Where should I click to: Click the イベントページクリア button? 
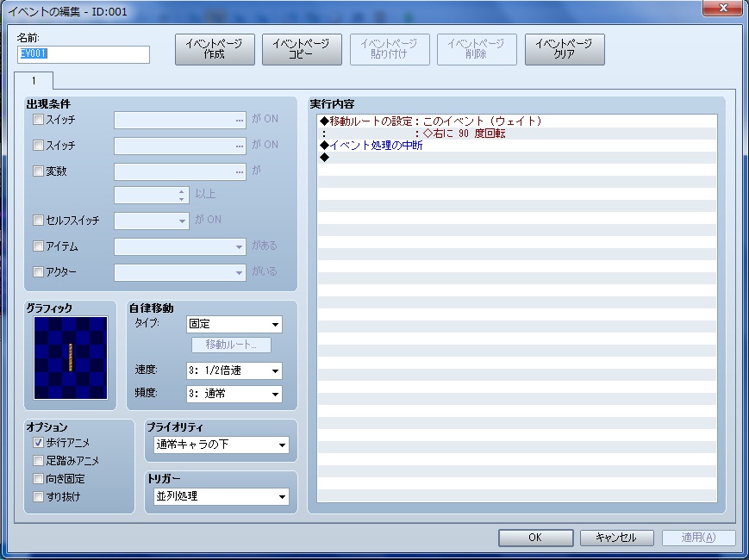point(565,49)
